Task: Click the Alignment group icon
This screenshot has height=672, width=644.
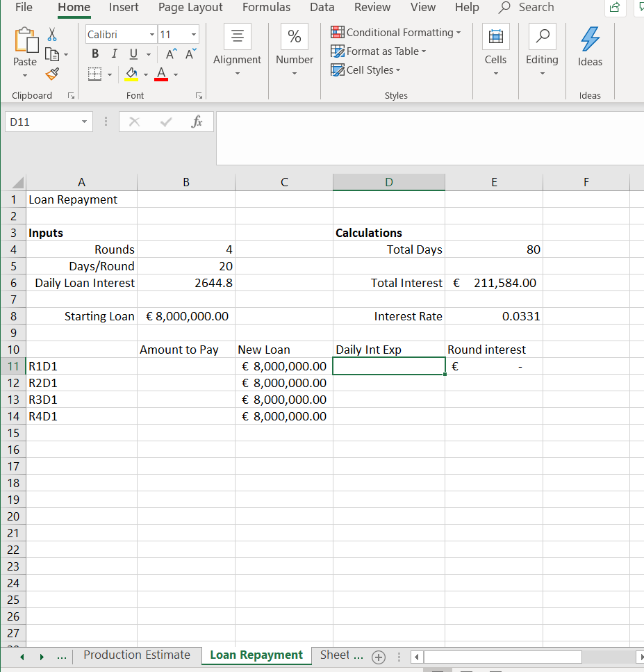Action: (x=237, y=37)
